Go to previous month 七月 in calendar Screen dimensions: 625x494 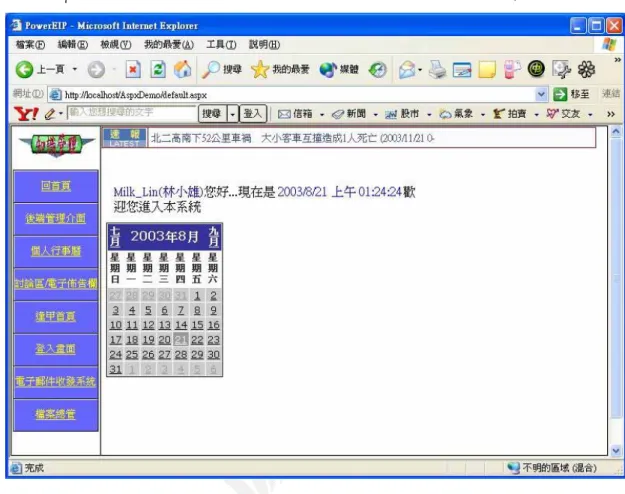pos(115,237)
